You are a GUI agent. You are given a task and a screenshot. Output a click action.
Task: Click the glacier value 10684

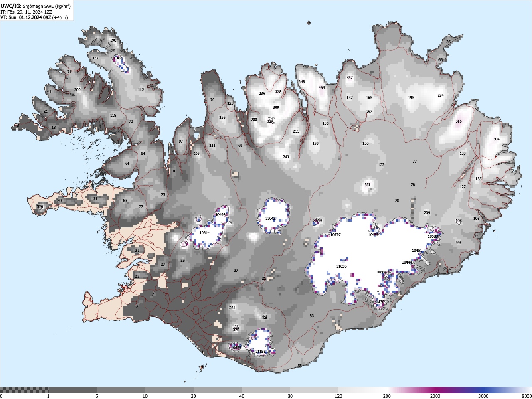pos(381,272)
